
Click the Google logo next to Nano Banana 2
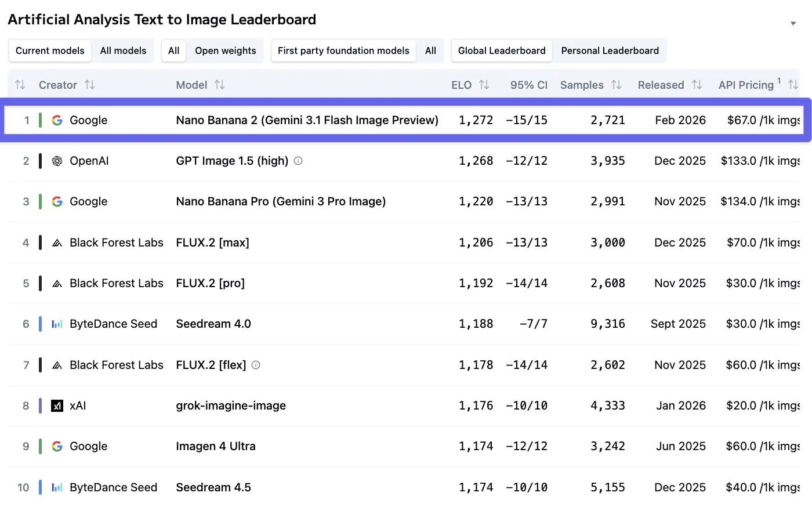[57, 120]
